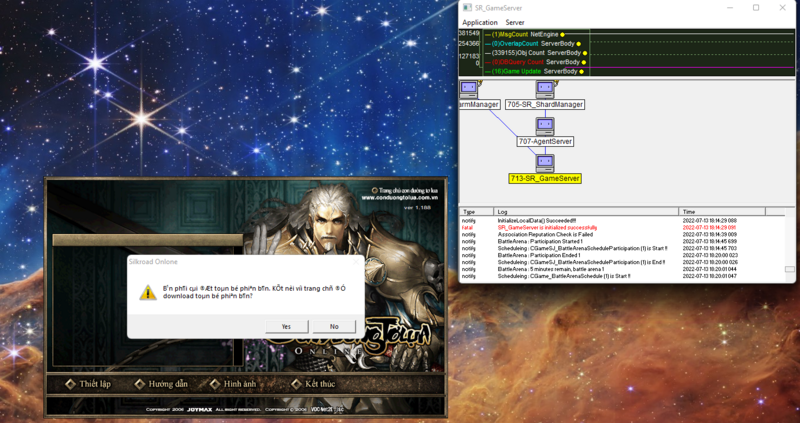Click the (339155)Obj Count legend entry
Image resolution: width=800 pixels, height=423 pixels.
pos(536,53)
